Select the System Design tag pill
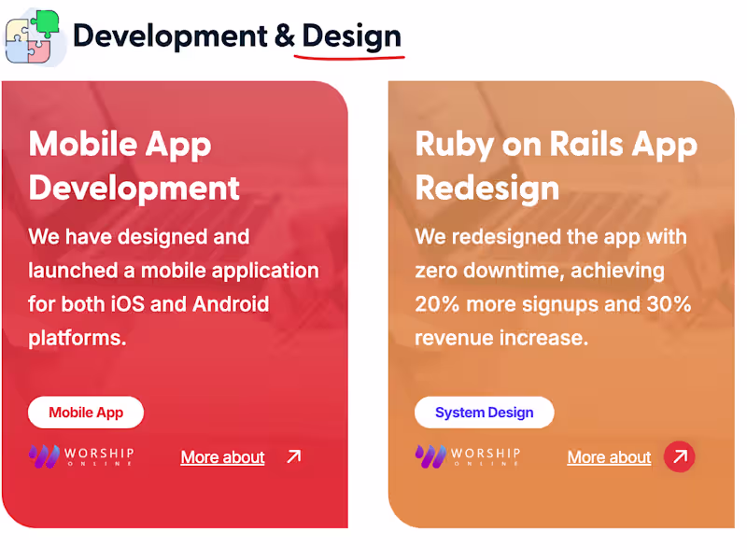This screenshot has height=560, width=747. point(484,412)
